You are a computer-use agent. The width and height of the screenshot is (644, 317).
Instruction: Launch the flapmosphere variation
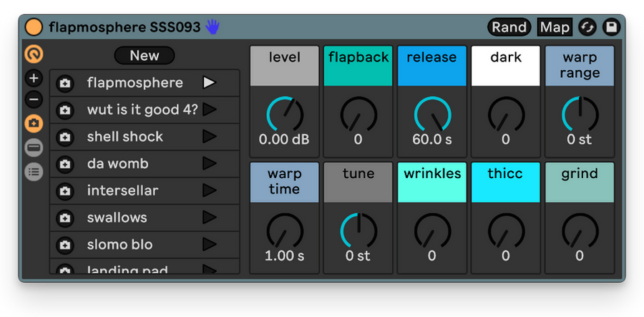210,82
